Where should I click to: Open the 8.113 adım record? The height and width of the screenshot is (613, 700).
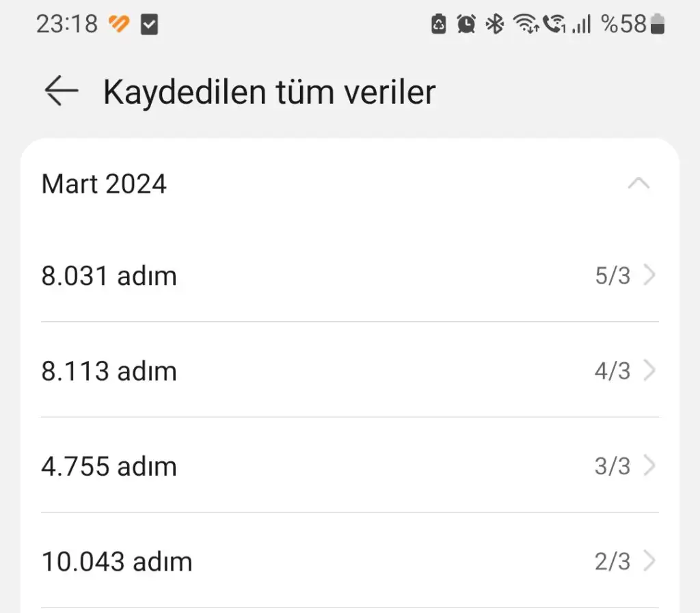(x=109, y=371)
